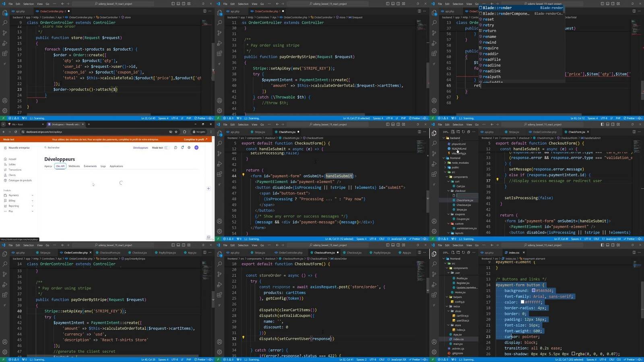644x362 pixels.
Task: Select the Aperçu tab in Stripe dashboard
Action: pyautogui.click(x=48, y=166)
